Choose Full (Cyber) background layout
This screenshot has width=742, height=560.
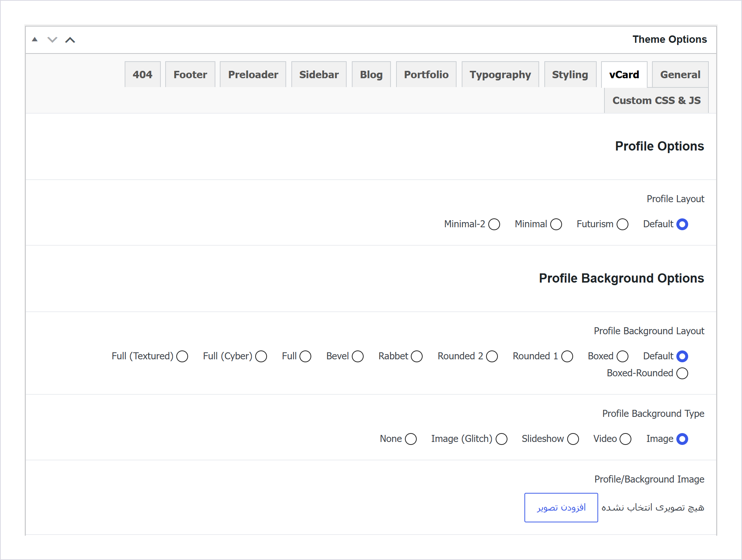261,356
